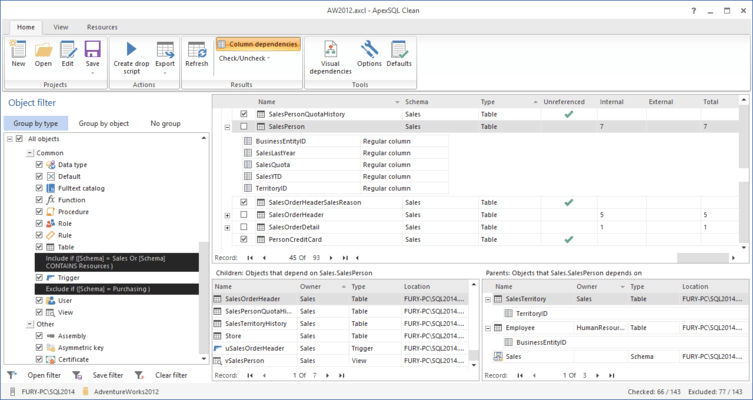
Task: Click Exclude if Schema = Purchasing condition
Action: coord(117,289)
